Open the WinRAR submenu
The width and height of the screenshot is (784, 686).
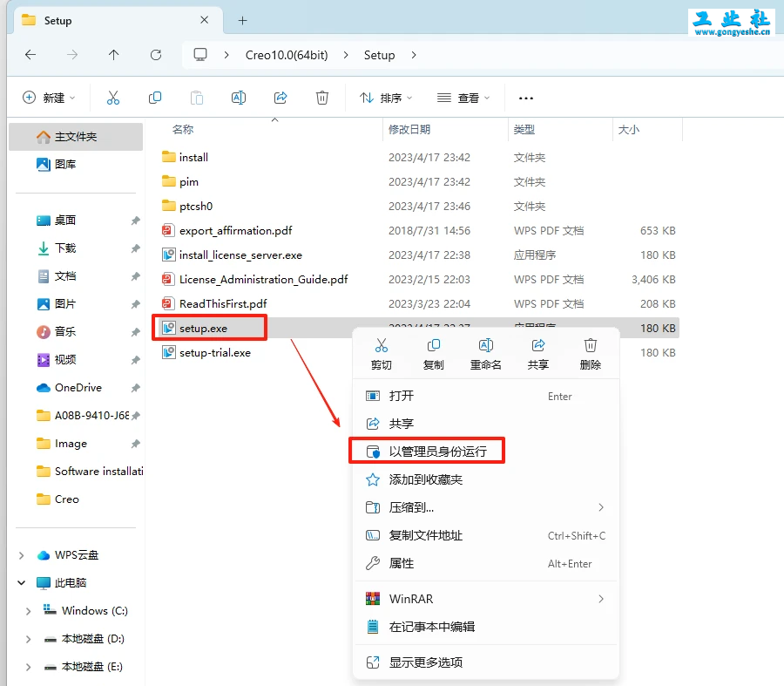click(x=486, y=599)
